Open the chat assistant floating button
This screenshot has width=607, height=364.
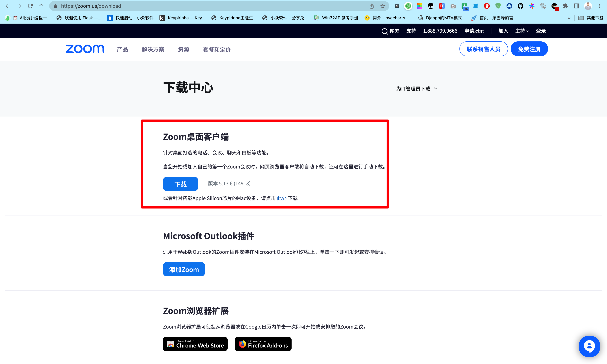click(589, 346)
